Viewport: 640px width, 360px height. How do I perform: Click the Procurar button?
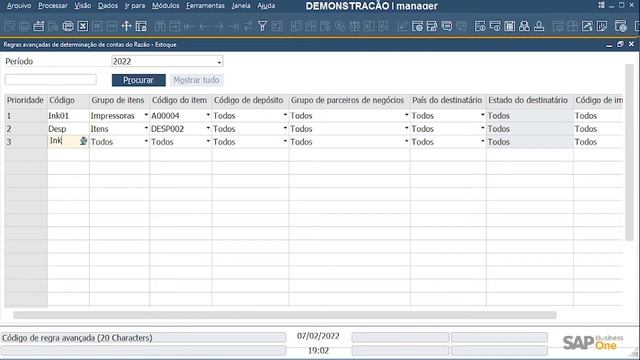[x=139, y=80]
